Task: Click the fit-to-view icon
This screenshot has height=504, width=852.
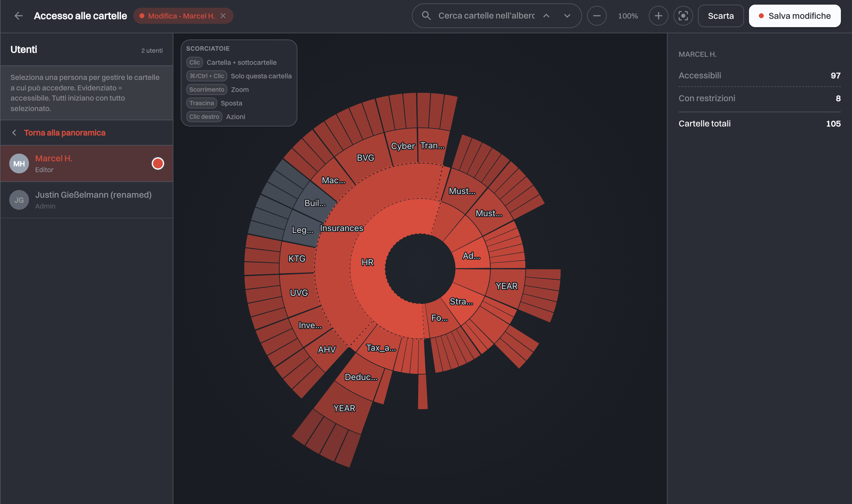Action: (x=683, y=16)
